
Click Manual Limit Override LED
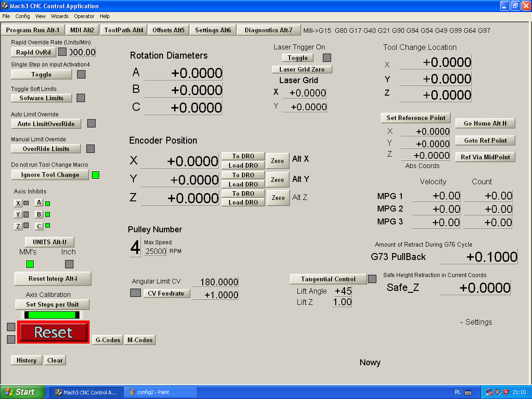click(x=91, y=149)
